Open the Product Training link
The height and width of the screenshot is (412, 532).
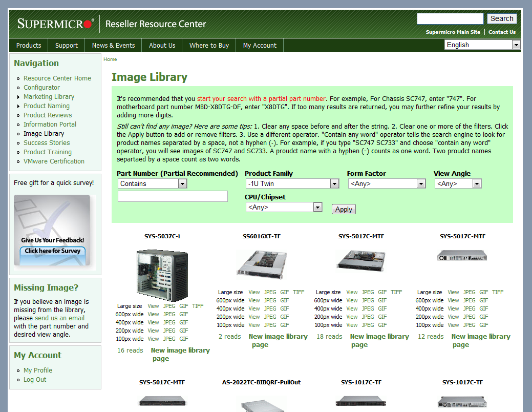tap(48, 152)
